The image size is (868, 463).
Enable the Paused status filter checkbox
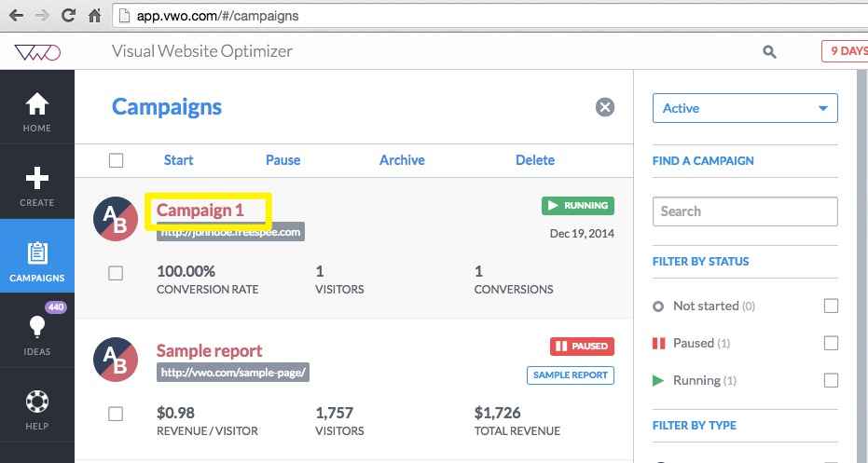pos(831,344)
